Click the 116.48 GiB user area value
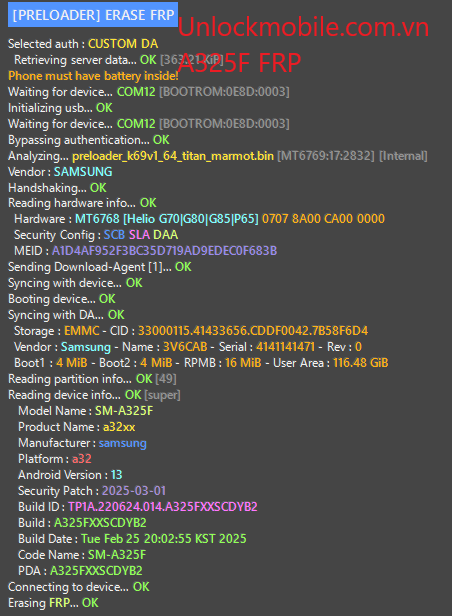Viewport: 452px width, 616px height. coord(361,363)
